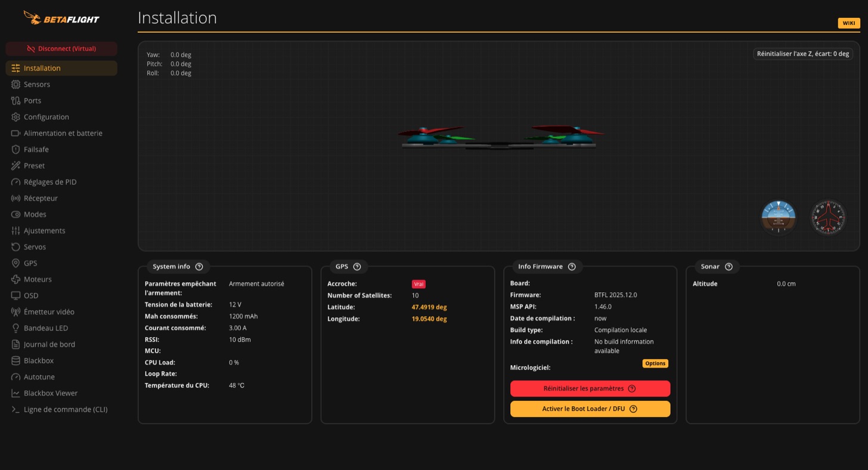868x470 pixels.
Task: Click the 3D quadcopter model
Action: pyautogui.click(x=501, y=137)
